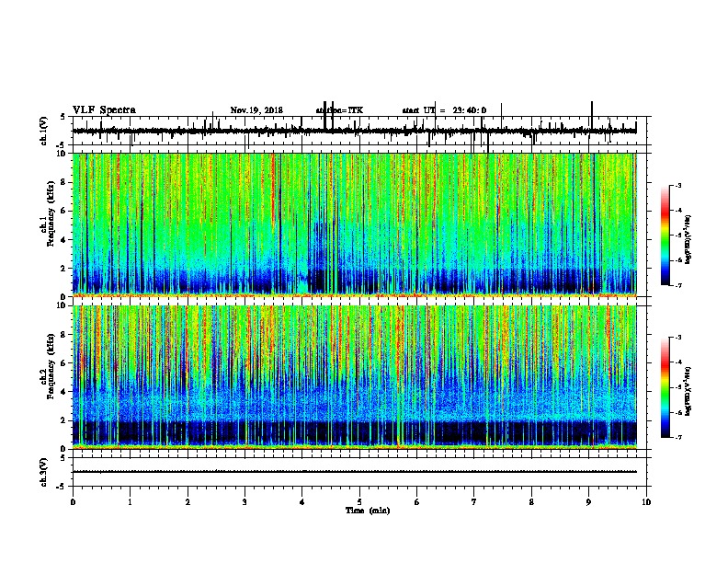Click the "4" kHz tick of ch.1 spectrogram
The image size is (728, 563).
tap(63, 240)
